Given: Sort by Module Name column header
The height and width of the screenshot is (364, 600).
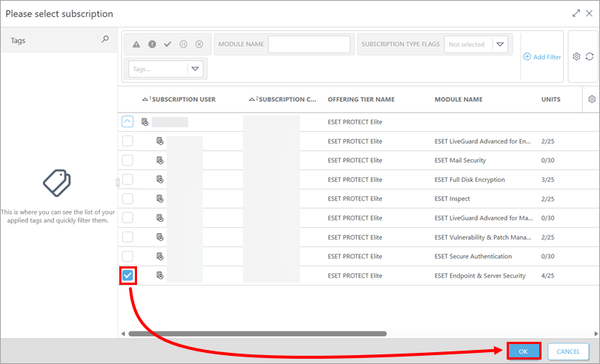Looking at the screenshot, I should 458,99.
